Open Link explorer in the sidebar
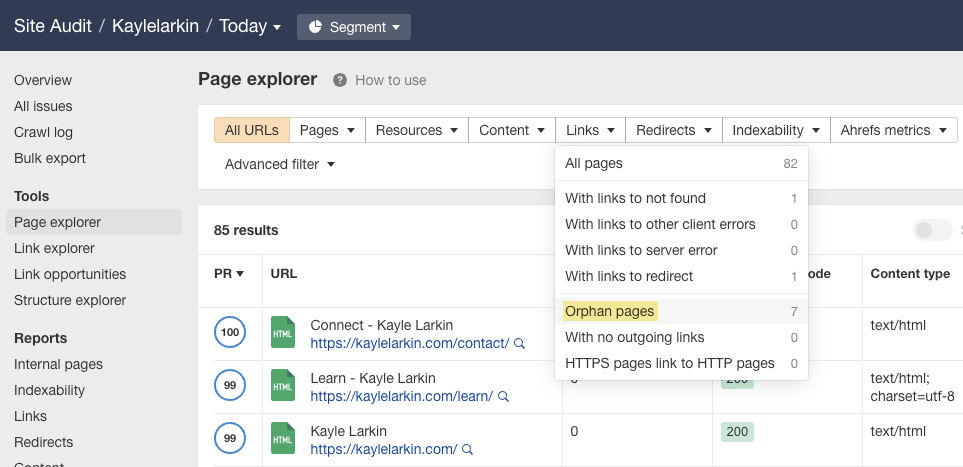The height and width of the screenshot is (467, 963). click(x=54, y=248)
